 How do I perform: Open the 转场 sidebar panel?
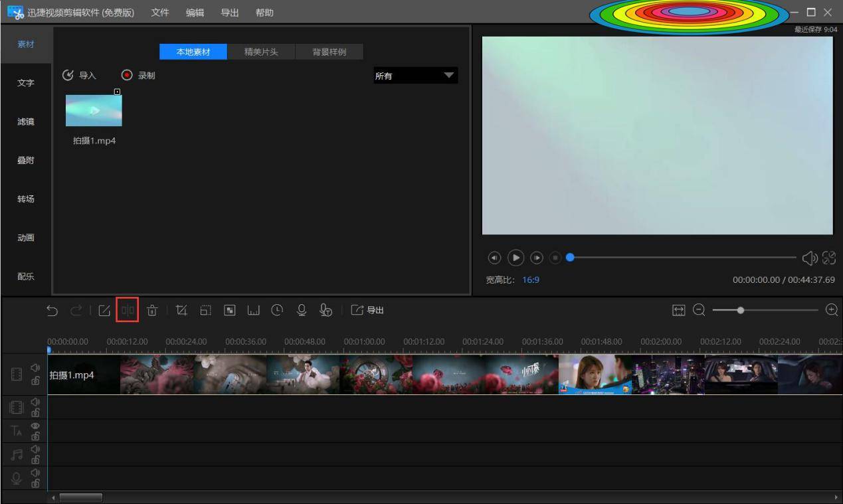coord(26,199)
